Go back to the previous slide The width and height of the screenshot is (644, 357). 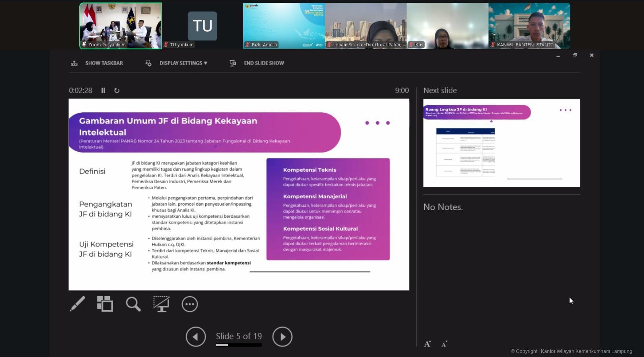196,336
